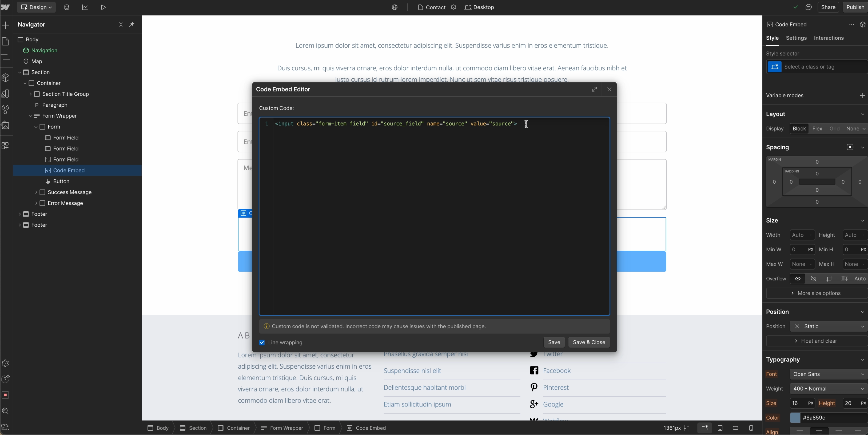The width and height of the screenshot is (868, 435).
Task: Set Display to Grid
Action: (834, 129)
